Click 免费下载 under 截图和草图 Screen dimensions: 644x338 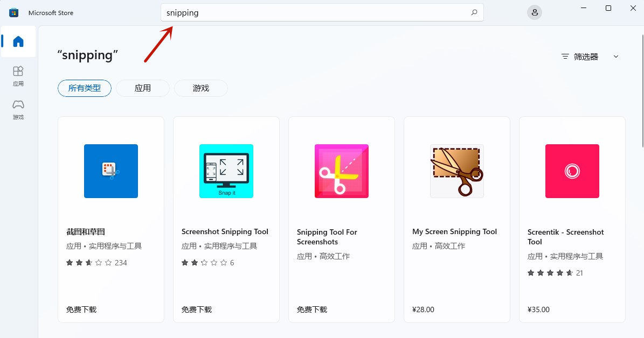point(81,309)
